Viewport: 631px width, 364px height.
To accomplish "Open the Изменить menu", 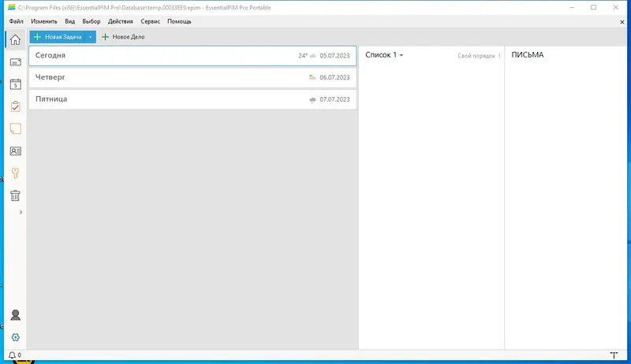I will pyautogui.click(x=44, y=21).
